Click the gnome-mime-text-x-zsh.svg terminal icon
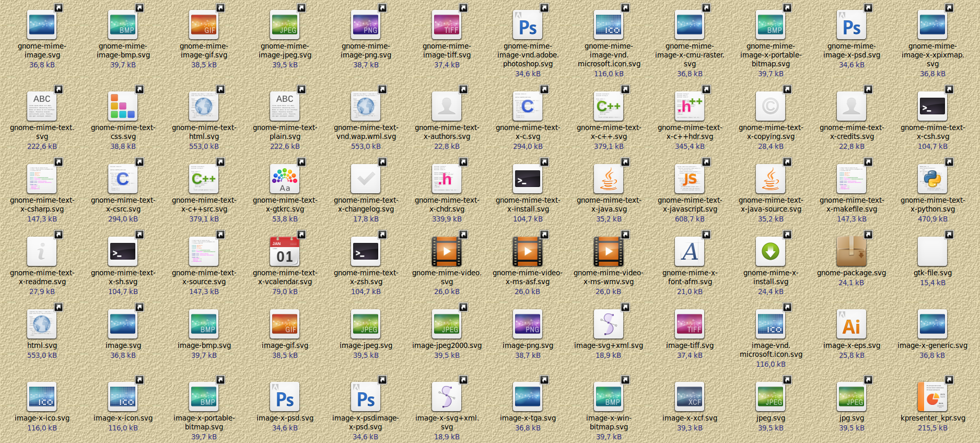The image size is (980, 443). pos(366,251)
